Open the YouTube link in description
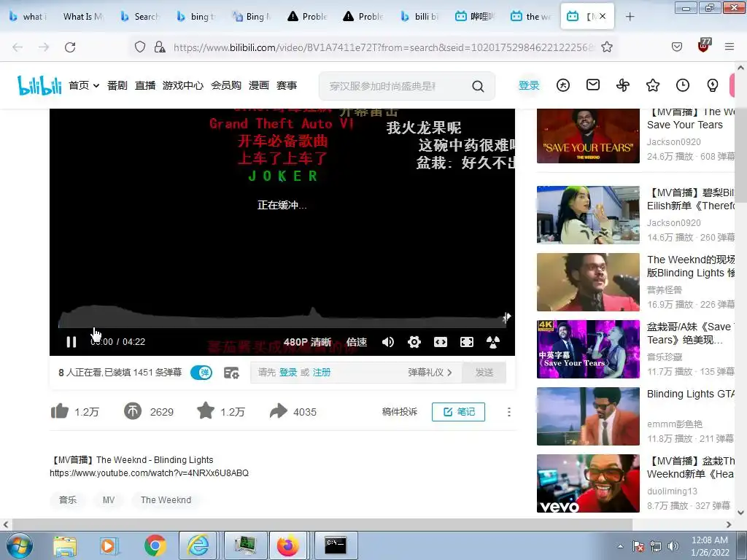This screenshot has height=560, width=747. tap(149, 472)
